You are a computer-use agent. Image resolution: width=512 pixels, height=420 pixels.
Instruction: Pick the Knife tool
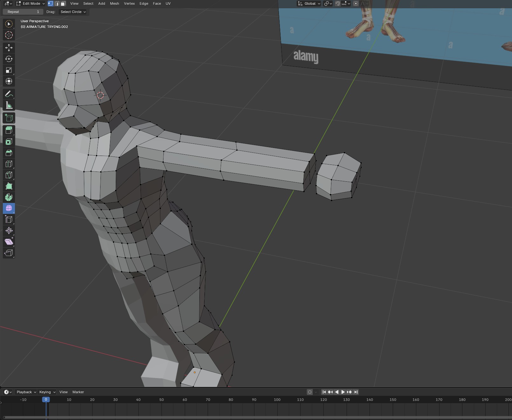pyautogui.click(x=9, y=175)
